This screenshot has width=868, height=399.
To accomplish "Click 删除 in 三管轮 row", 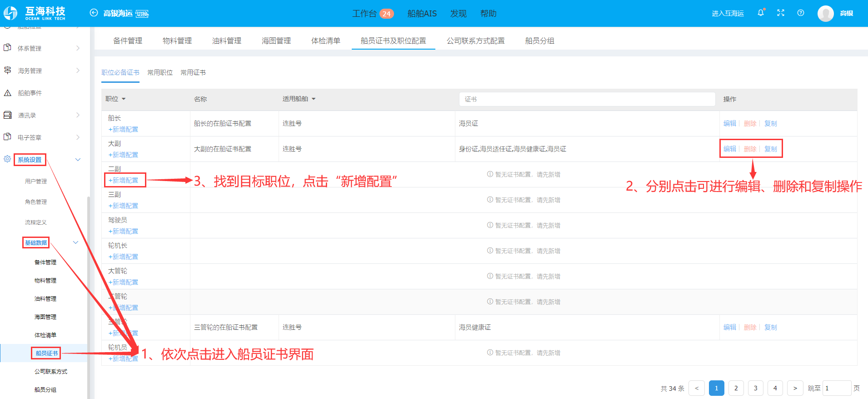I will pyautogui.click(x=750, y=327).
